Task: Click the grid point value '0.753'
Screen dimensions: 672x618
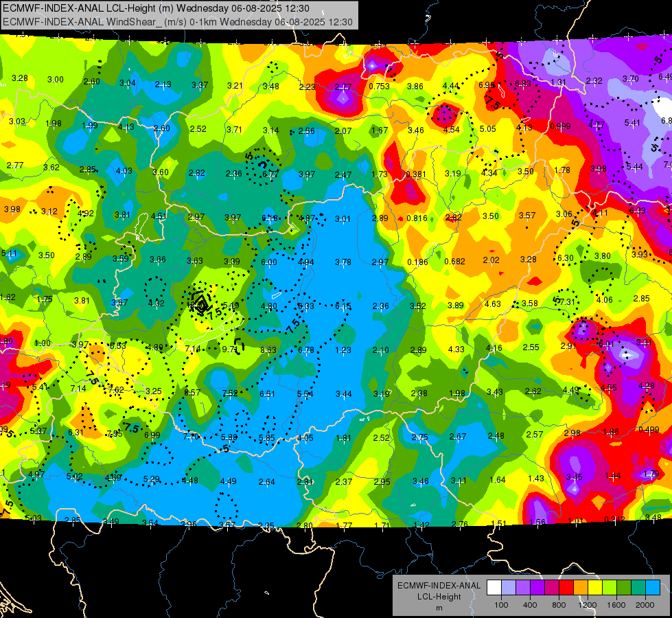Action: tap(380, 87)
